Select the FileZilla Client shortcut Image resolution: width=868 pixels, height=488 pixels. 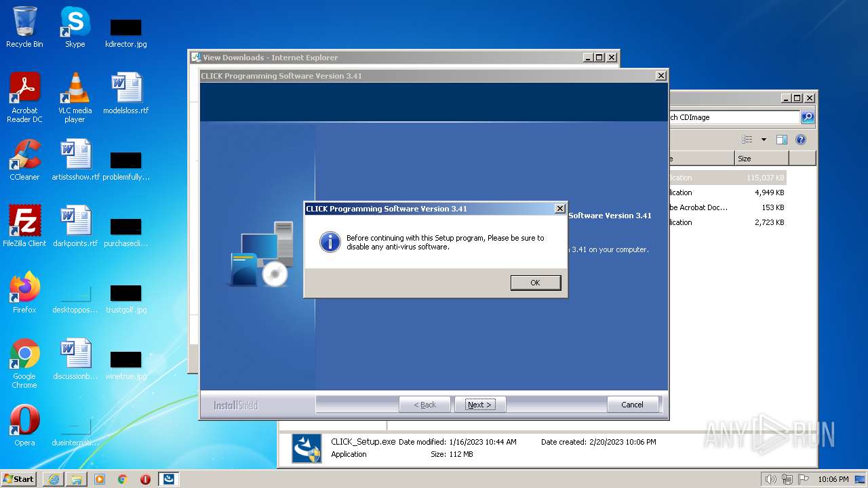[x=24, y=226]
